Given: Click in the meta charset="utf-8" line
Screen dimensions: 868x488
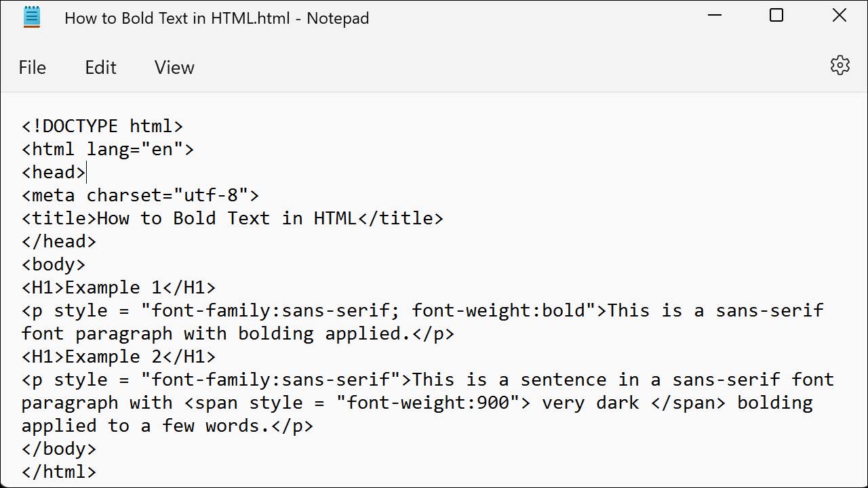Looking at the screenshot, I should [x=140, y=195].
